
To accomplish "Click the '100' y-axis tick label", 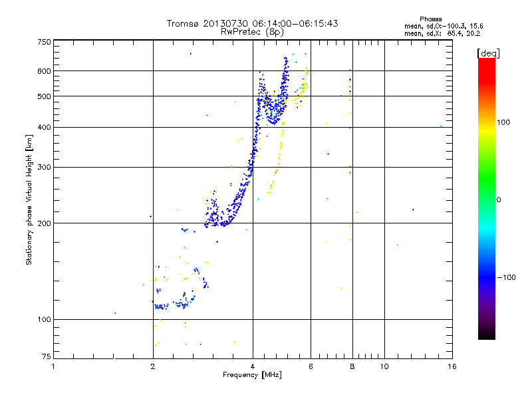I will pyautogui.click(x=44, y=320).
